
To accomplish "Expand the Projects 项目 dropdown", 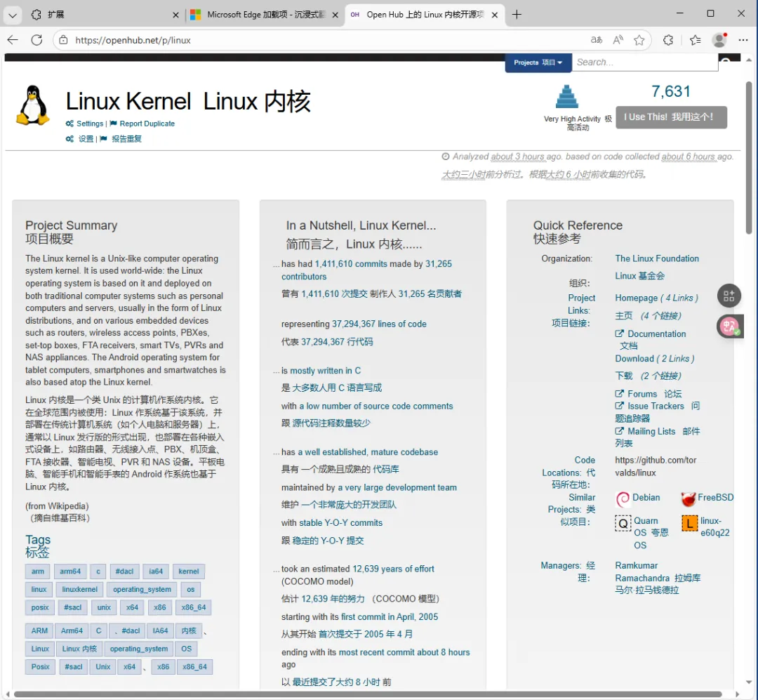I will pyautogui.click(x=538, y=62).
